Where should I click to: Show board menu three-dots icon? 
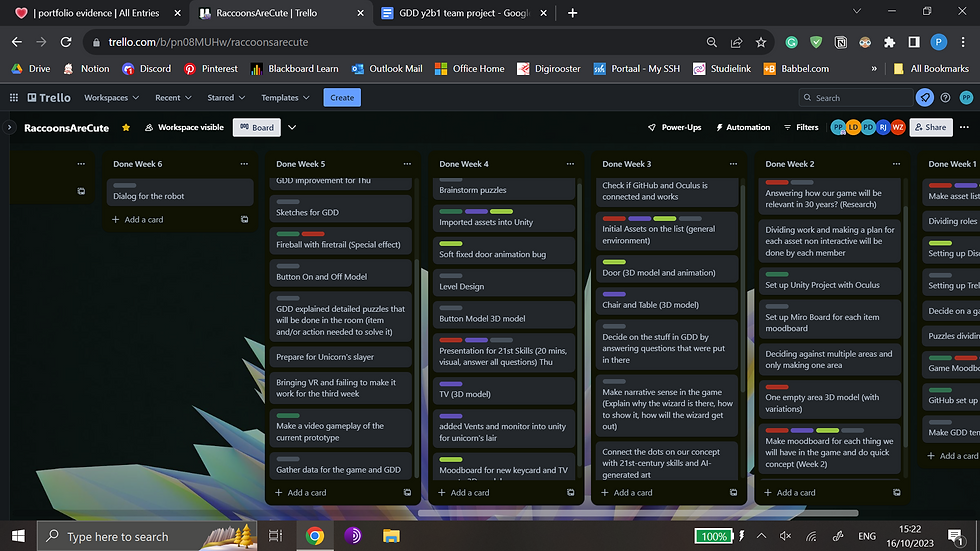click(964, 127)
